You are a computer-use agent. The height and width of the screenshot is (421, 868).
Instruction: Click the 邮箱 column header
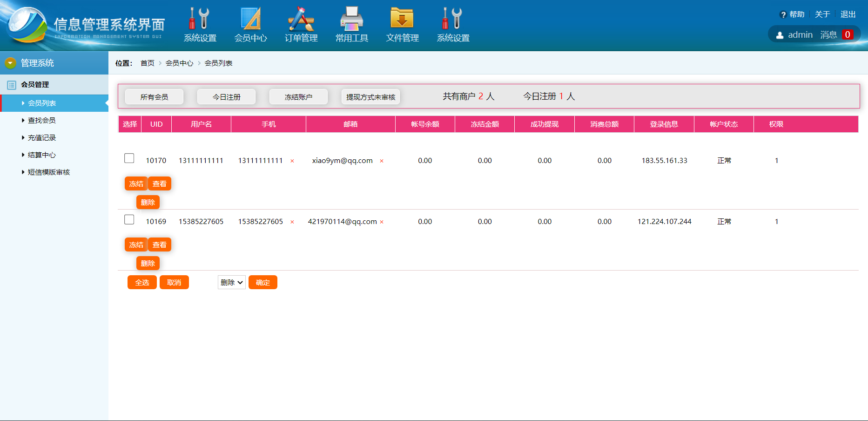(350, 124)
